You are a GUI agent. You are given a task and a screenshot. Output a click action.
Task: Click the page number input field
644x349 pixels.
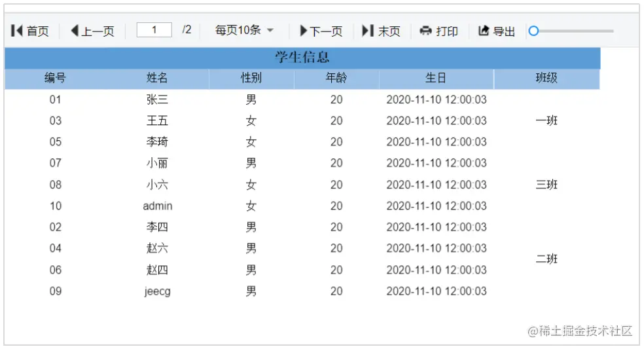click(x=154, y=30)
